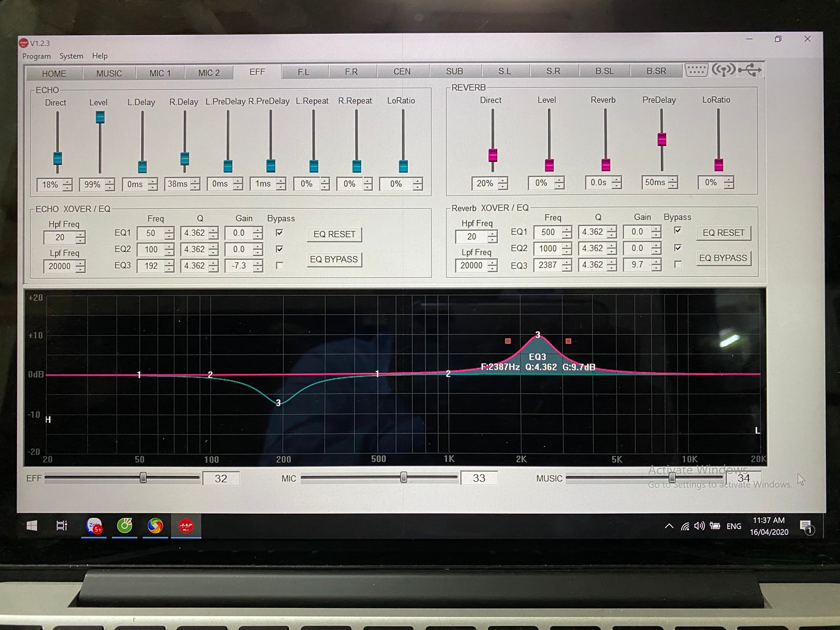Open Windows Start menu
Screen dimensions: 840x630
pyautogui.click(x=32, y=526)
